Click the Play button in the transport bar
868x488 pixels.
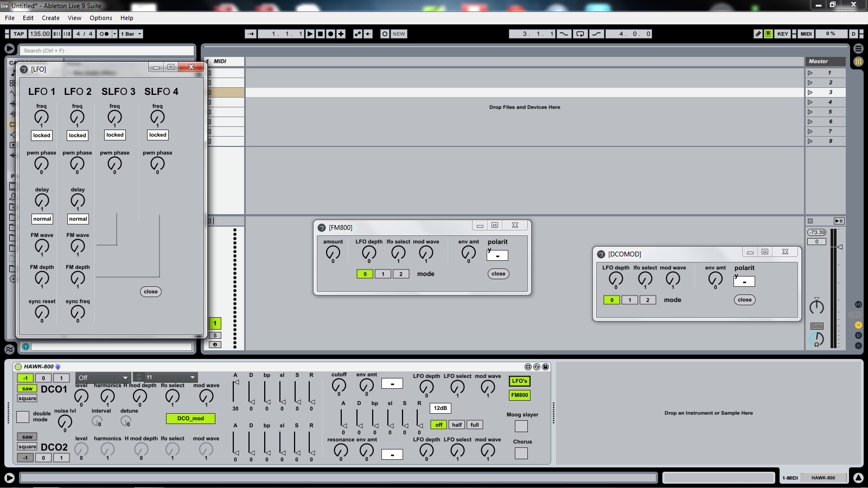point(310,34)
